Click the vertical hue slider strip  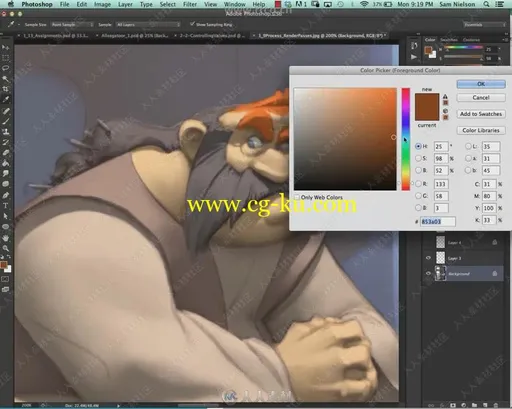tap(406, 139)
